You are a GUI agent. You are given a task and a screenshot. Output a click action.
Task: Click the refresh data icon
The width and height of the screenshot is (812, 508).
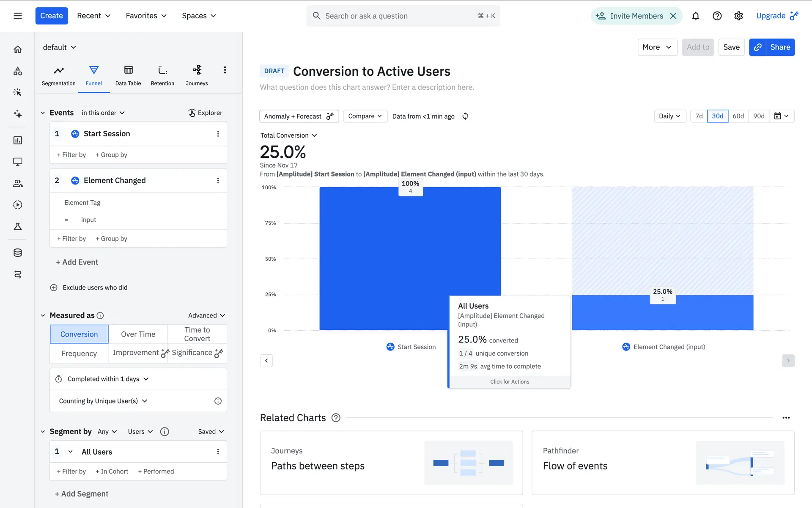(x=465, y=116)
